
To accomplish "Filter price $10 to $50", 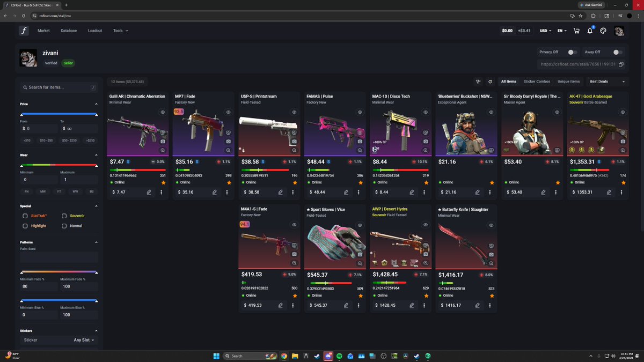I will point(46,140).
